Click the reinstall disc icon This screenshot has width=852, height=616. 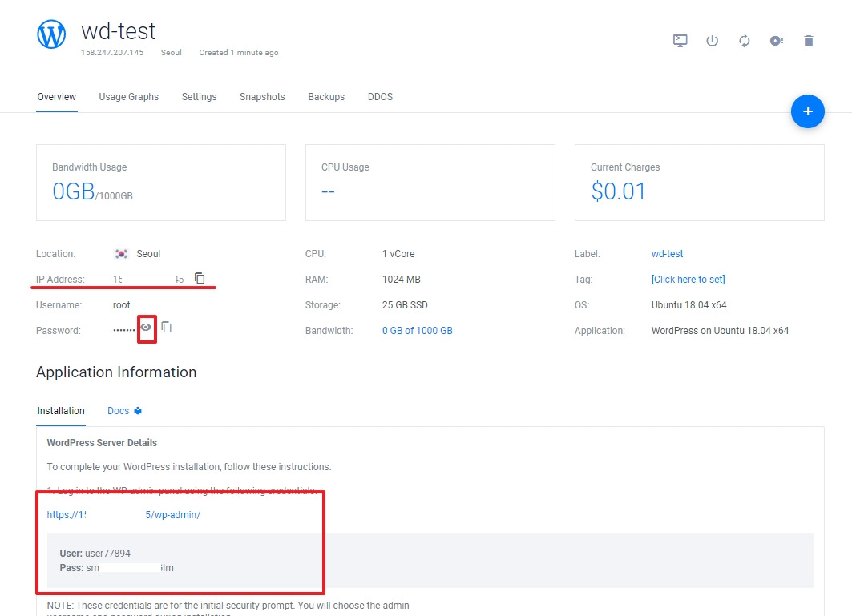777,41
